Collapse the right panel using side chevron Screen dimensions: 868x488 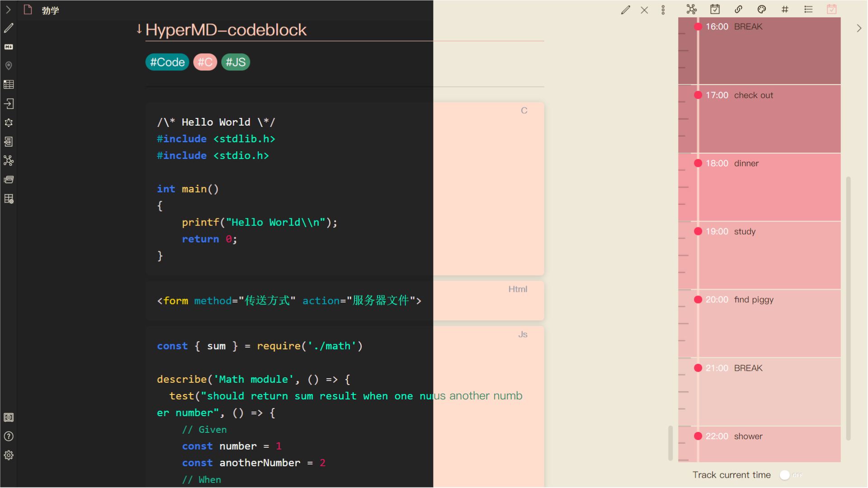point(859,28)
